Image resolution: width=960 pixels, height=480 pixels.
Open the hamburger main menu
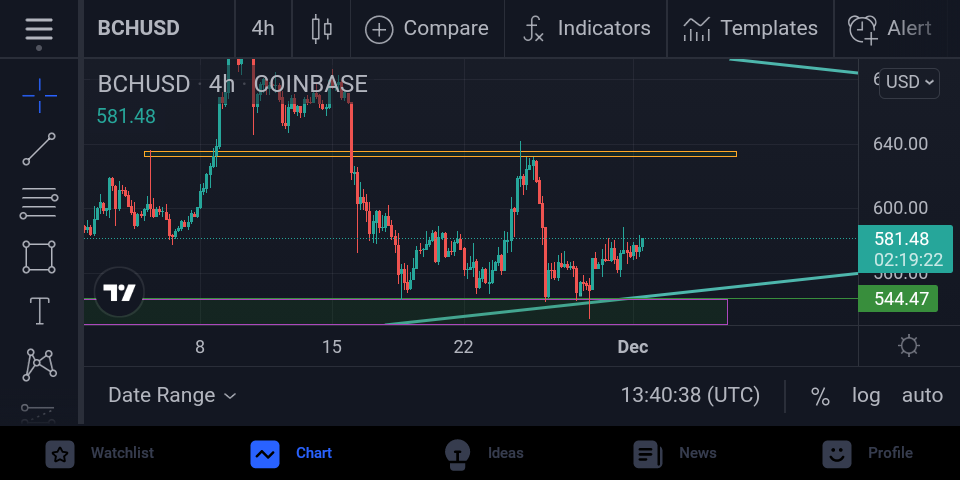39,29
